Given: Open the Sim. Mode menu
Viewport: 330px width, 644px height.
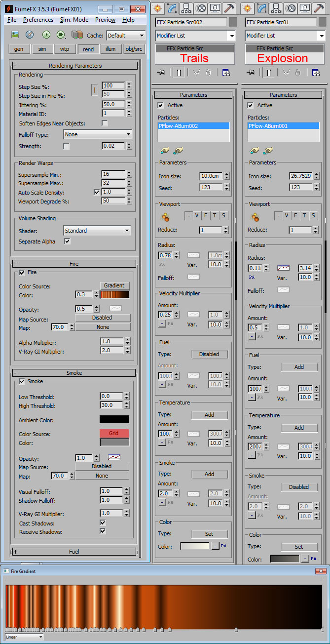Looking at the screenshot, I should [x=74, y=20].
